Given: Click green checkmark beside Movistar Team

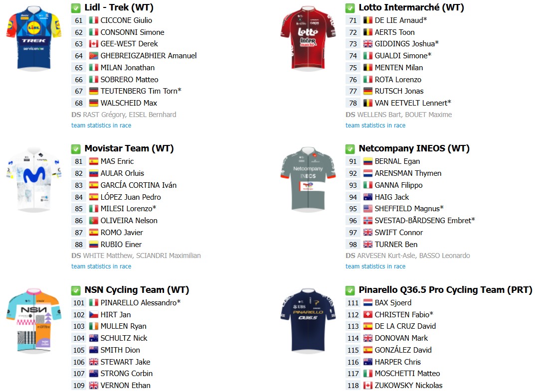Looking at the screenshot, I should coord(76,149).
